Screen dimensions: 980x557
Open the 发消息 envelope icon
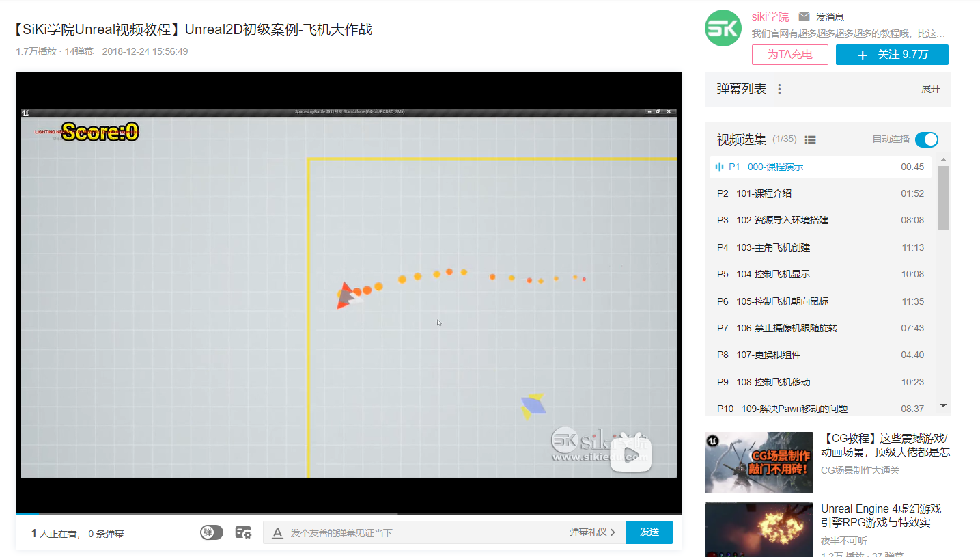(804, 16)
